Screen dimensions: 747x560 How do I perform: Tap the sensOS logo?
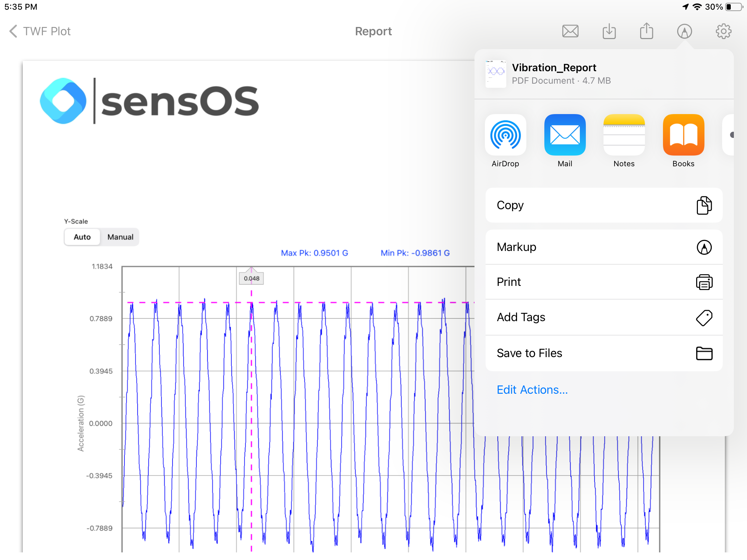point(149,101)
